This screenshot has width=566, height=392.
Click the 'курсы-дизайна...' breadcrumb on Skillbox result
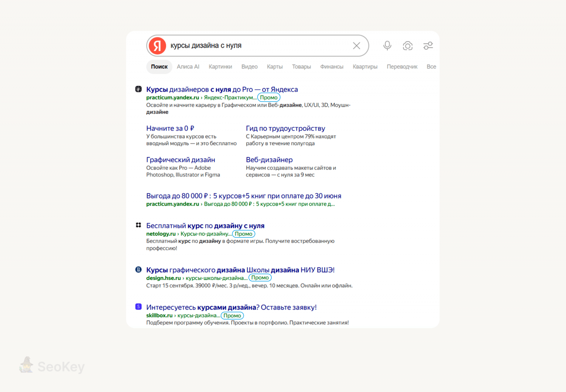(199, 316)
